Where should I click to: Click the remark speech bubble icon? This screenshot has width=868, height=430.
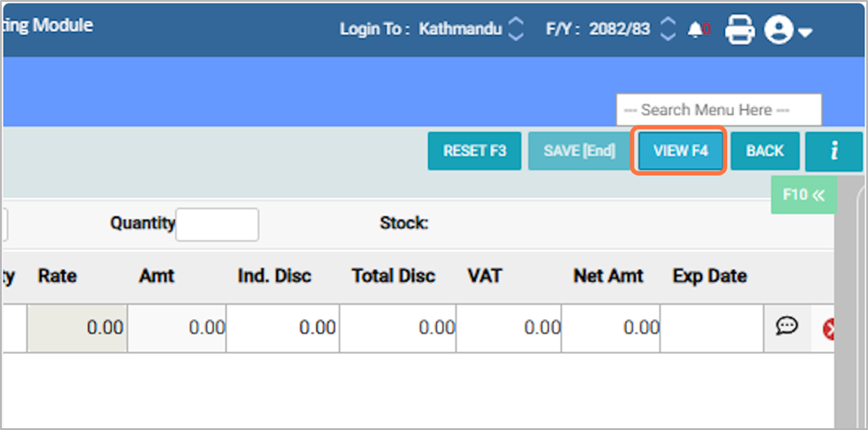pyautogui.click(x=786, y=327)
